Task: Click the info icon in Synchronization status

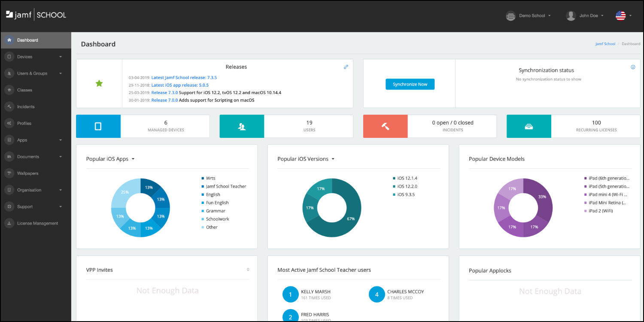Action: point(633,67)
